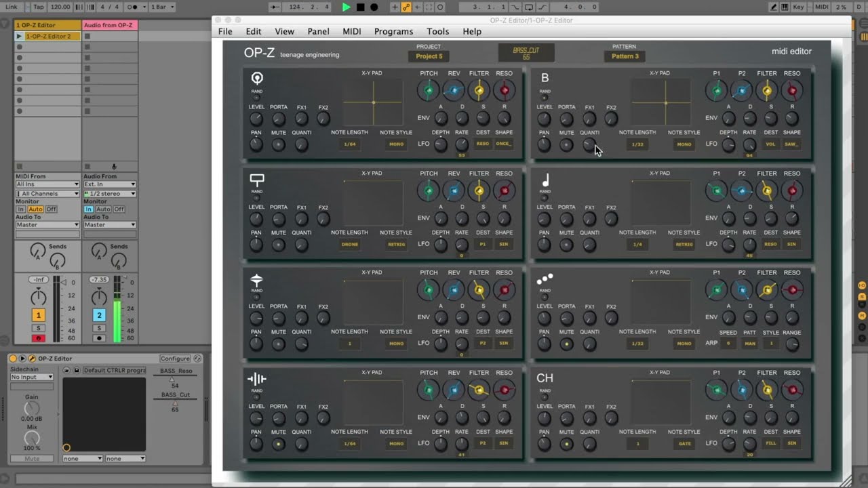Image resolution: width=868 pixels, height=488 pixels.
Task: Open the 1/2 stereo input dropdown
Action: (110, 194)
